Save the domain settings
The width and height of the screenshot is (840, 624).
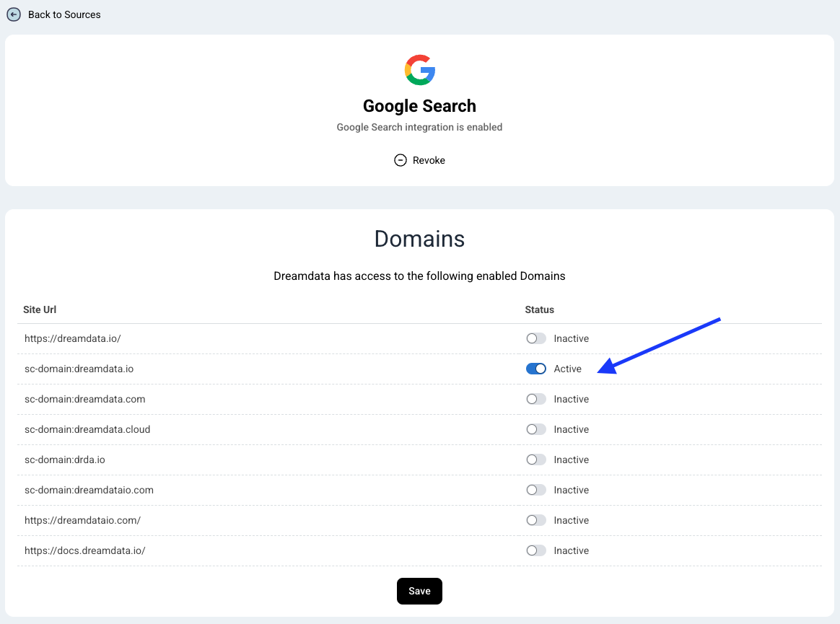[x=419, y=591]
